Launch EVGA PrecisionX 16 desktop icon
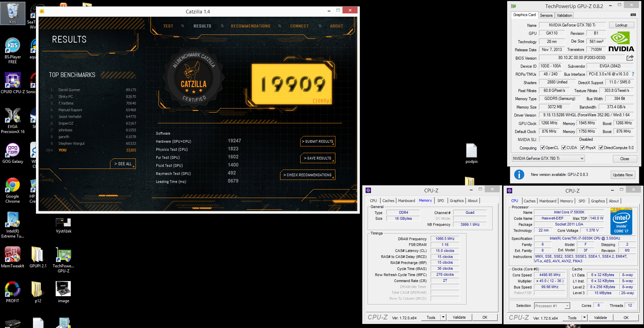Image resolution: width=644 pixels, height=328 pixels. pyautogui.click(x=13, y=121)
